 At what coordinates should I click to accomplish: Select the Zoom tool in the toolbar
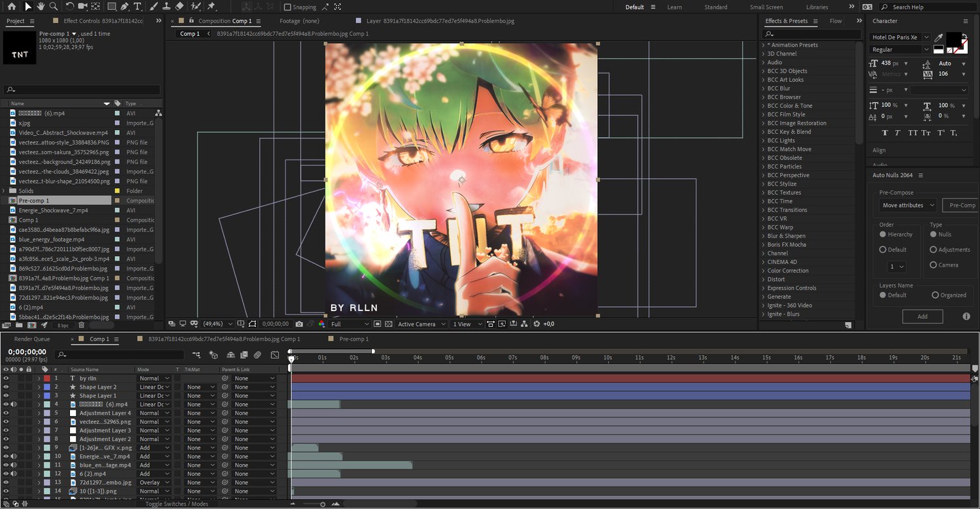coord(54,7)
